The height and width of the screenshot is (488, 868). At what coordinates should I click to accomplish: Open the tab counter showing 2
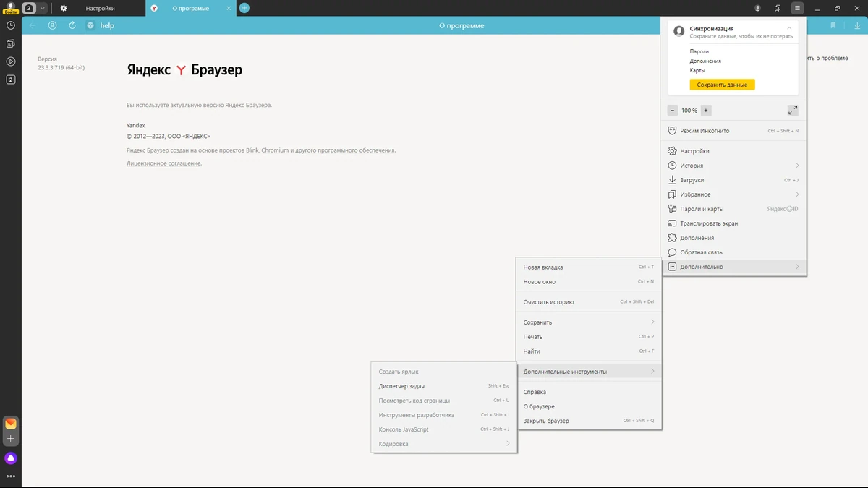click(x=29, y=8)
